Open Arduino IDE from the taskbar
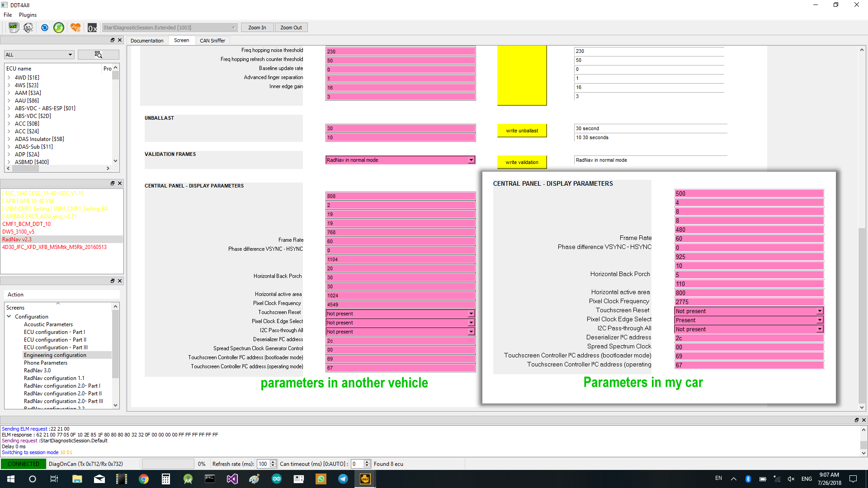 (277, 479)
